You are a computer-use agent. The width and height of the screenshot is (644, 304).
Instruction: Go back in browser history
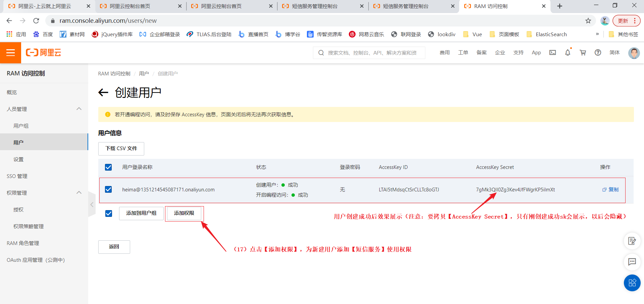click(9, 21)
